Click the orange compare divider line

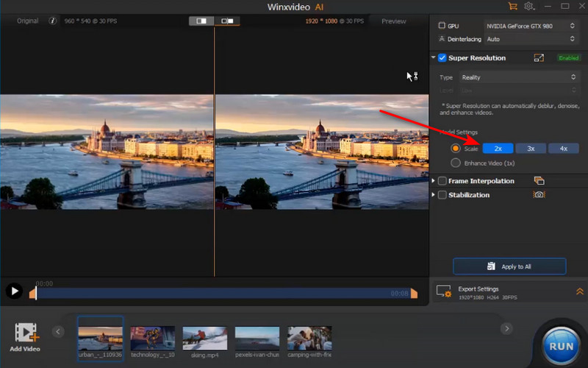pyautogui.click(x=215, y=150)
